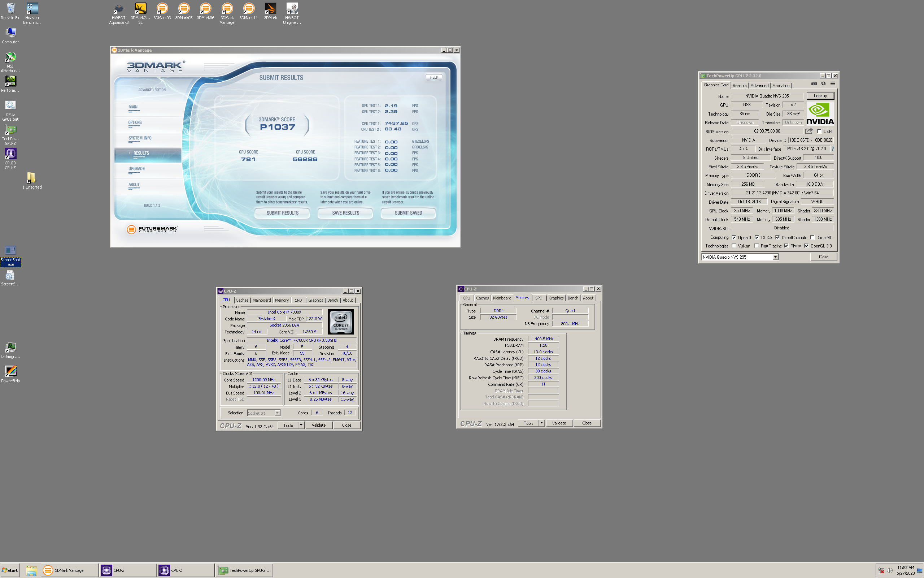Open Tools dropdown arrow in CPU-Z Memory window
The width and height of the screenshot is (924, 578).
[x=541, y=423]
